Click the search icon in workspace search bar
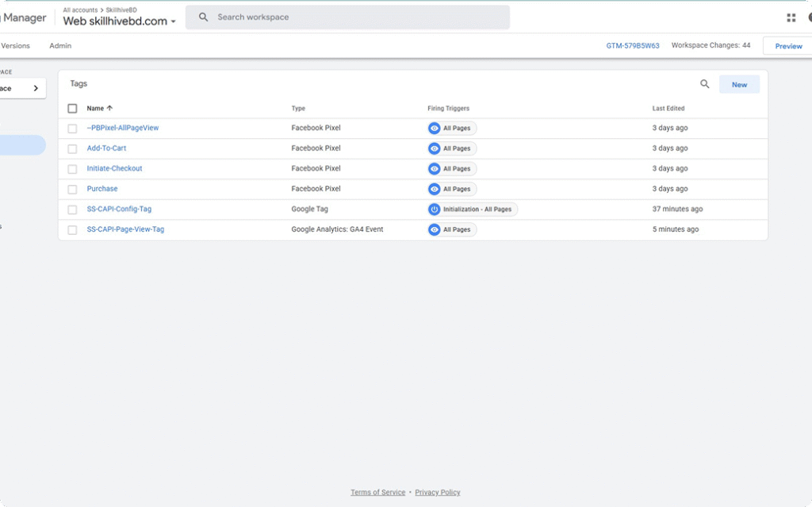 (x=204, y=17)
